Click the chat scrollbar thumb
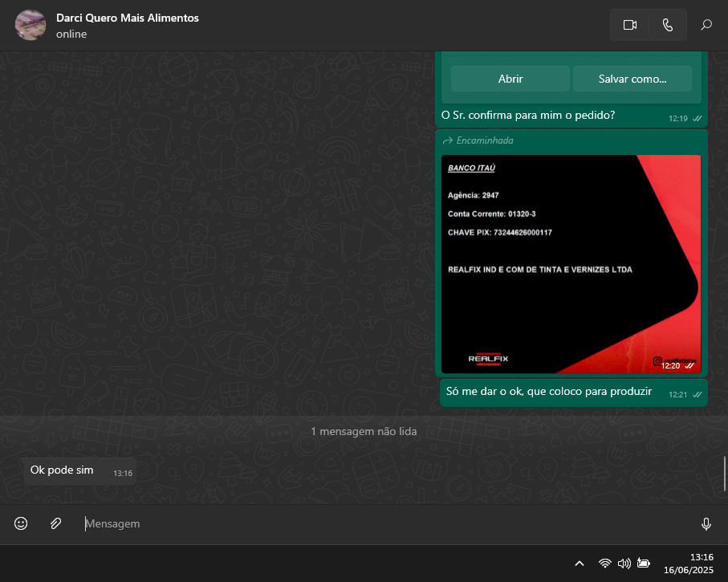This screenshot has height=582, width=728. pos(725,474)
